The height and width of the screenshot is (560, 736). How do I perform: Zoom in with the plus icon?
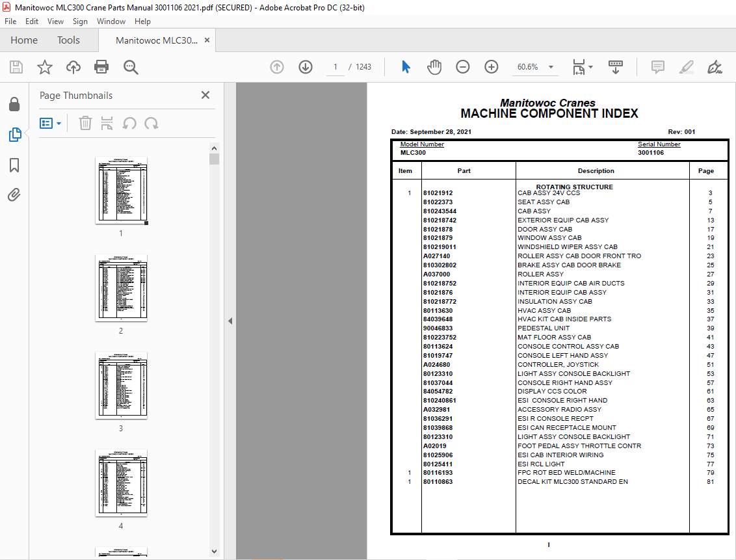tap(492, 67)
